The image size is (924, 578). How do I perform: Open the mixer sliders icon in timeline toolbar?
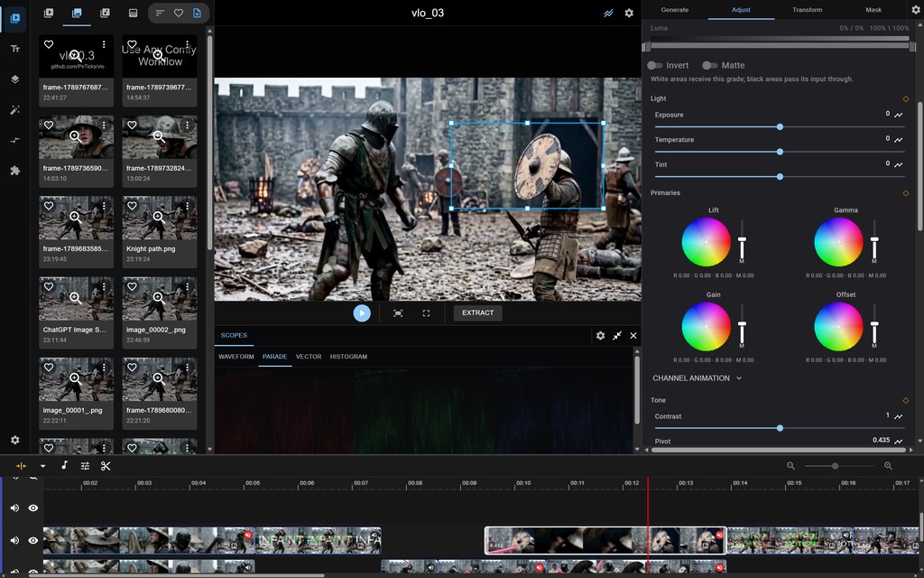(x=85, y=466)
